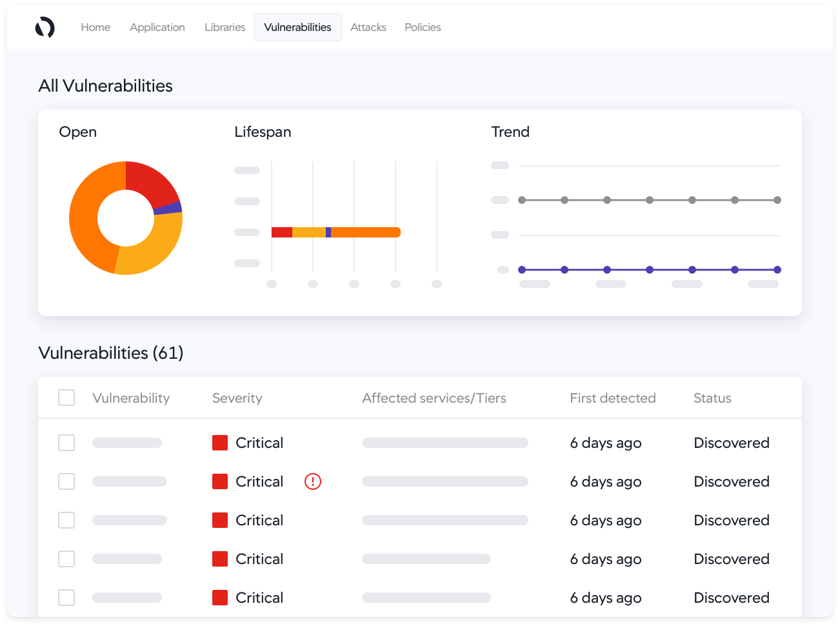This screenshot has height=626, width=840.
Task: Check the select-all checkbox in the table header
Action: (66, 398)
